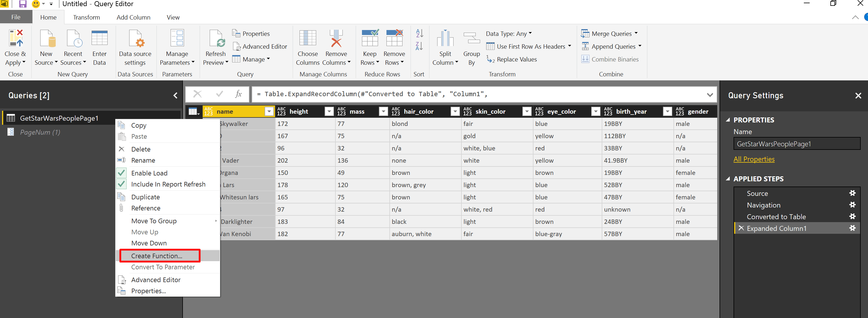Choose Create Function... from context menu
Screen dimensions: 868x318
tap(157, 256)
